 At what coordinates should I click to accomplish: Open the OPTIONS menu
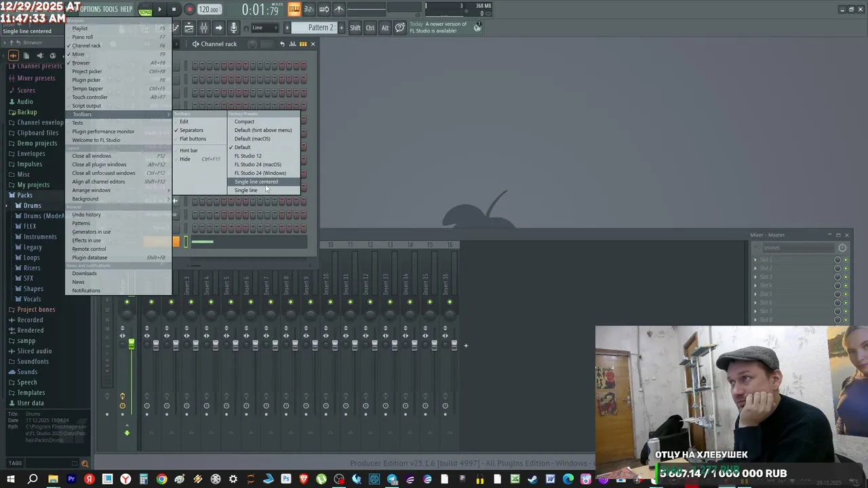click(90, 9)
